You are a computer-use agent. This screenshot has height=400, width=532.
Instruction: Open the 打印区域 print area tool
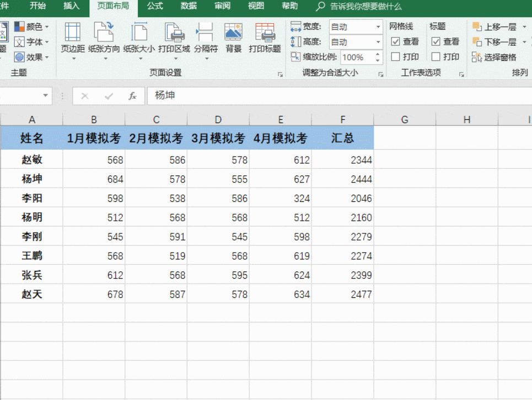click(174, 40)
